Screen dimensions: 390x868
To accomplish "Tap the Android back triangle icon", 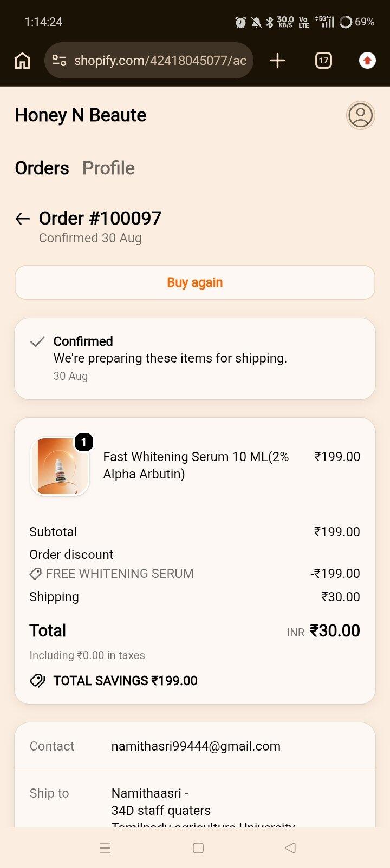I will [290, 848].
